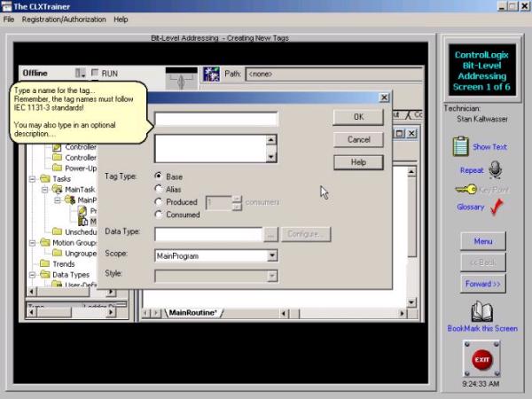The height and width of the screenshot is (399, 532).
Task: Click Cancel in the New Tag dialog
Action: point(358,139)
